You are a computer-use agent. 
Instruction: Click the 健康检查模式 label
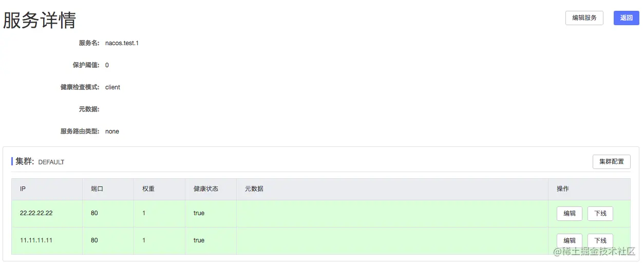[x=80, y=87]
